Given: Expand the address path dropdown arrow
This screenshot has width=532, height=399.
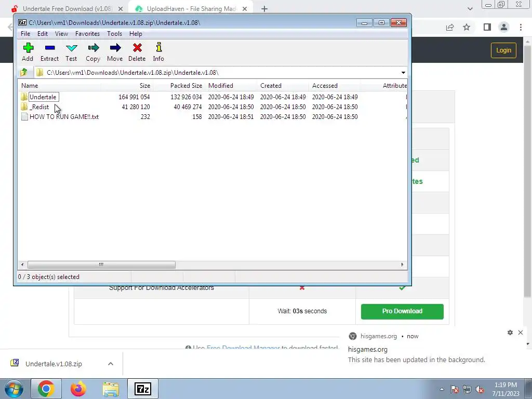Looking at the screenshot, I should [403, 73].
